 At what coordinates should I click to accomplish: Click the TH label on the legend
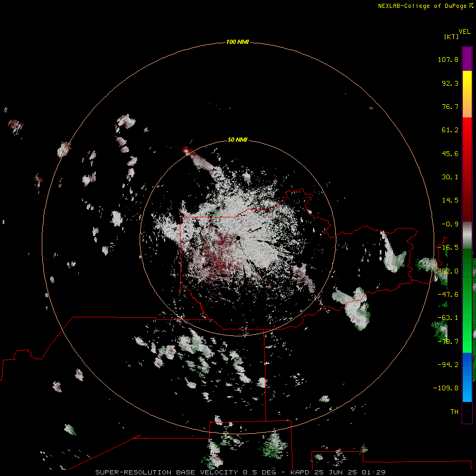[454, 411]
